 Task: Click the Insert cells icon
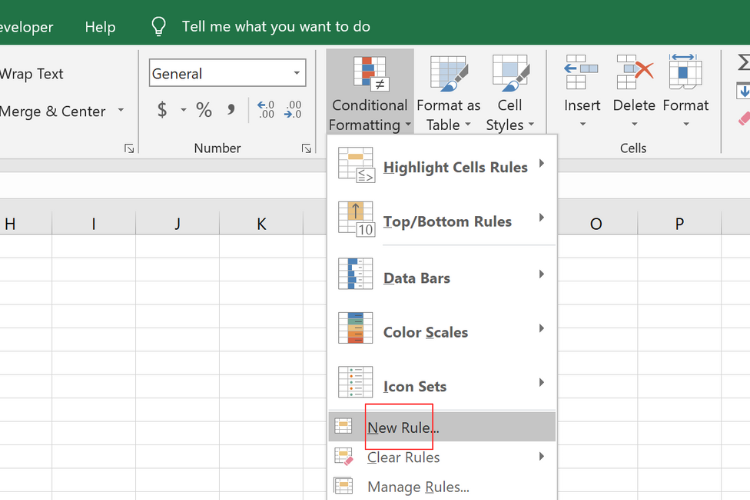point(581,72)
